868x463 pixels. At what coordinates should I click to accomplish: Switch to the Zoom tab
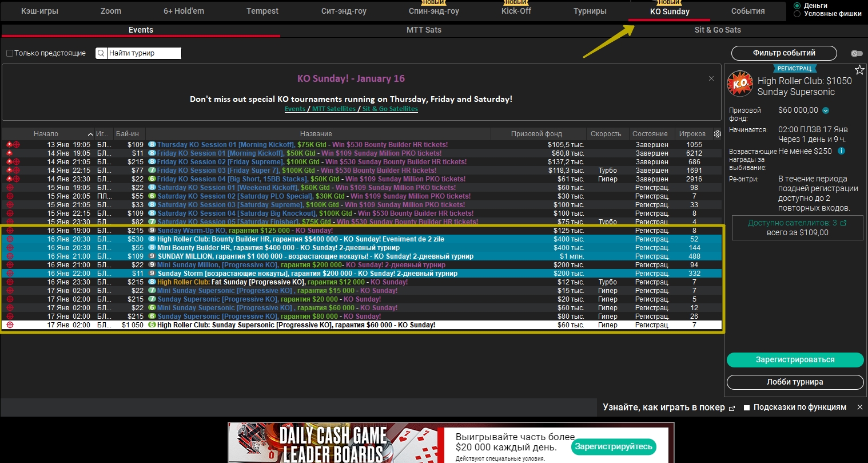[x=111, y=11]
